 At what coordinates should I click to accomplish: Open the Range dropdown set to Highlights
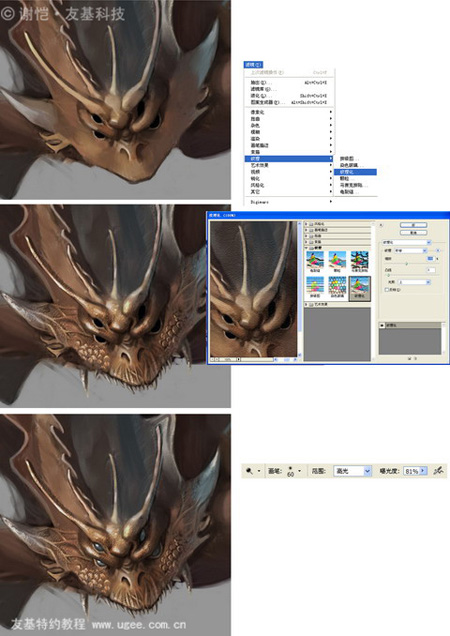pos(352,471)
